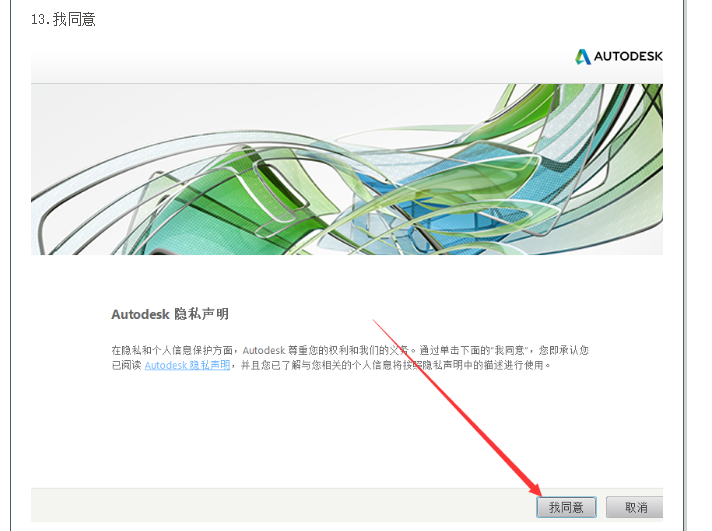Click the step title 13.我同意
This screenshot has width=712, height=531.
(x=63, y=20)
